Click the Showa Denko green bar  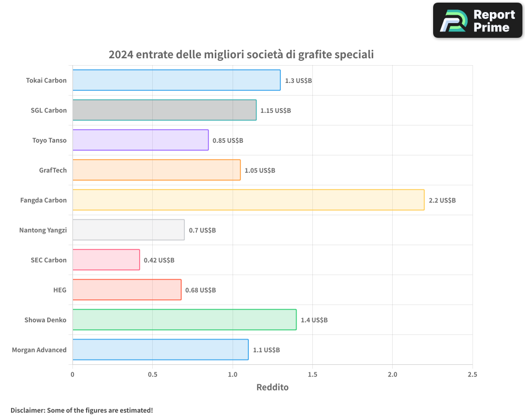184,320
